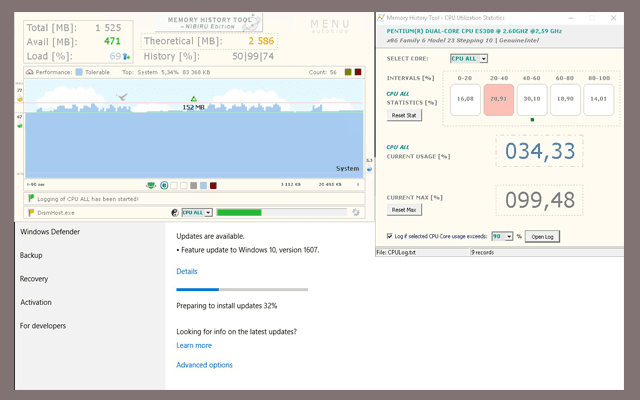Image resolution: width=640 pixels, height=400 pixels.
Task: Open the MENU autohide
Action: (330, 25)
